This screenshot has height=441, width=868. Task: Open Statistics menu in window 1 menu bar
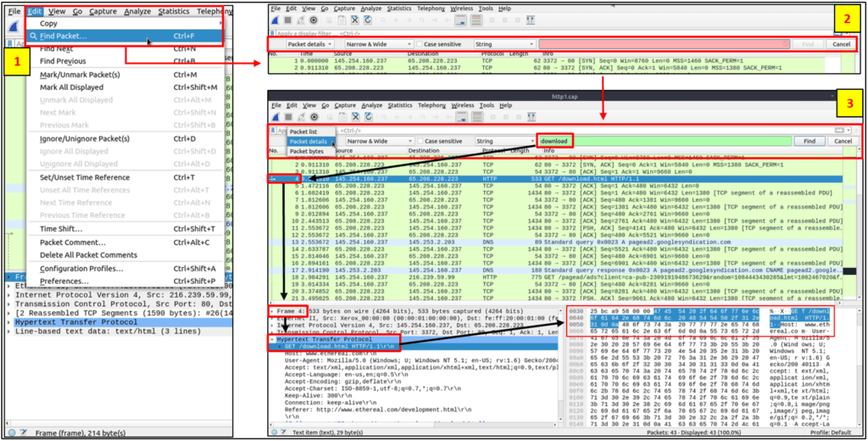point(173,11)
